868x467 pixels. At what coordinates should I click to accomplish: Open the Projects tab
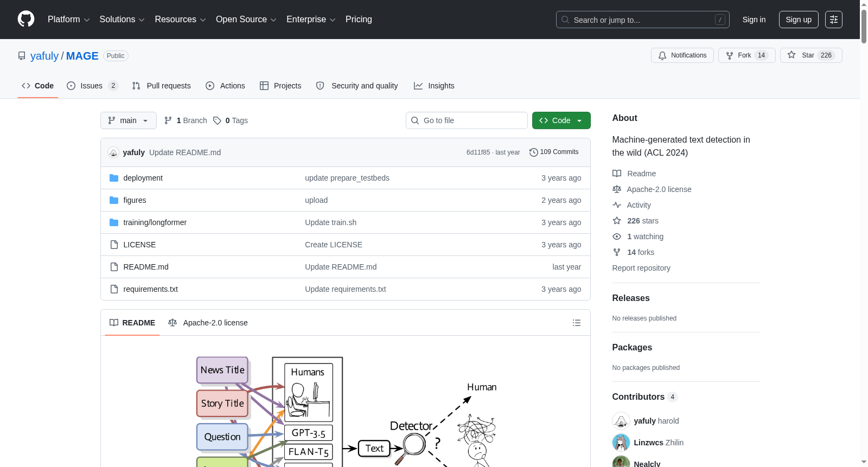pyautogui.click(x=280, y=86)
